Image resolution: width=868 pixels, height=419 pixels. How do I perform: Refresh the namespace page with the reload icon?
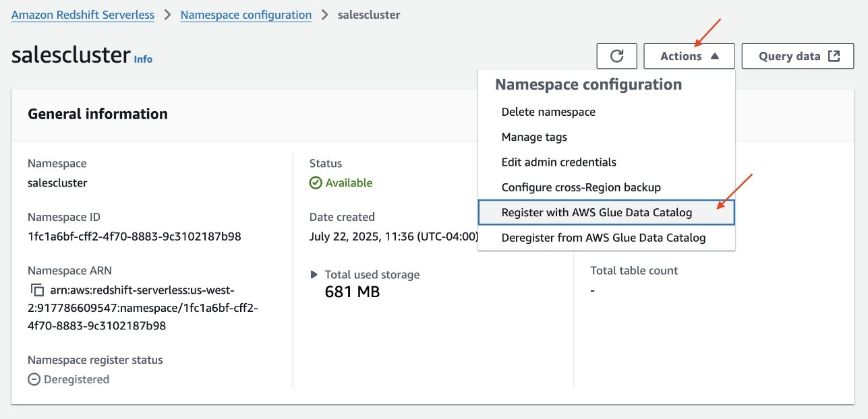point(616,56)
